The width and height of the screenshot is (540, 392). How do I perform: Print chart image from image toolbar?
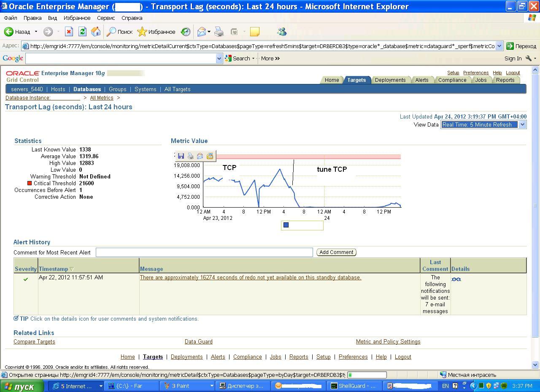191,156
